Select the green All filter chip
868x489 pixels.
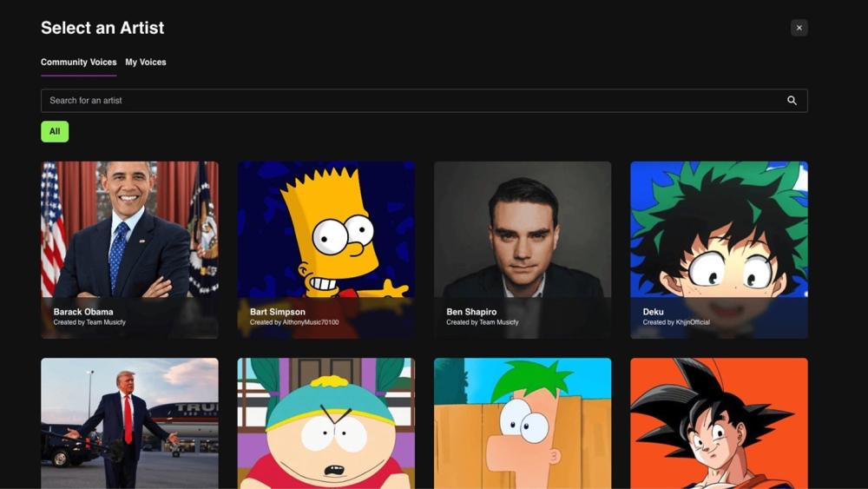pos(55,132)
